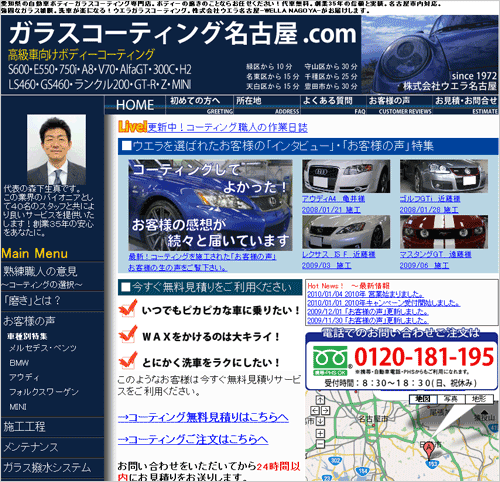Click the map pan right arrow

[325, 410]
